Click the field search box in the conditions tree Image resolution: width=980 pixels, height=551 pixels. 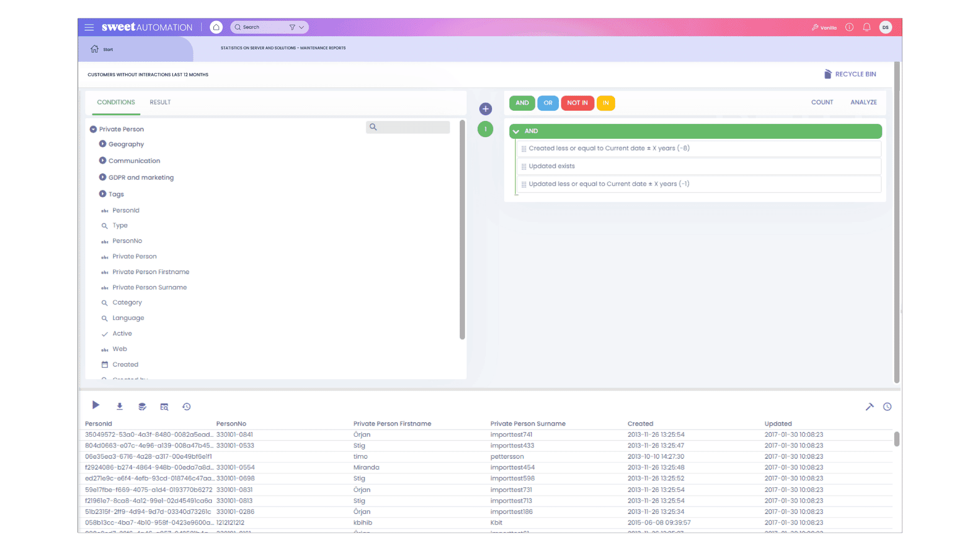coord(408,128)
